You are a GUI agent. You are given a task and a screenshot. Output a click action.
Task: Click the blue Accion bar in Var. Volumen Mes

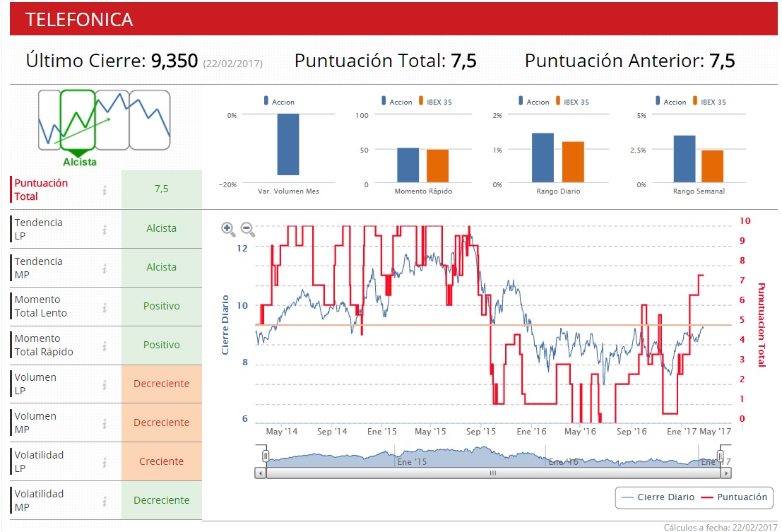288,145
